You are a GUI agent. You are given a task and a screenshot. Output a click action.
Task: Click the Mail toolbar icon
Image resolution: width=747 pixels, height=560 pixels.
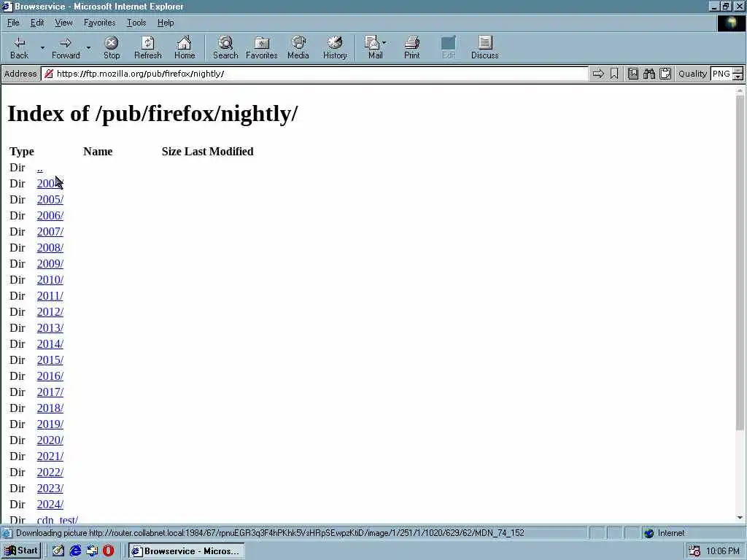click(373, 47)
